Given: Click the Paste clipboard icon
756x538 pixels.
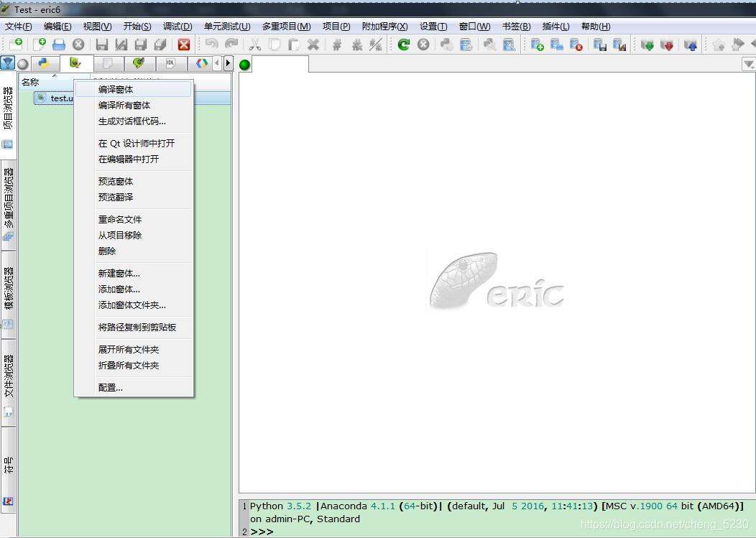Looking at the screenshot, I should pos(294,45).
